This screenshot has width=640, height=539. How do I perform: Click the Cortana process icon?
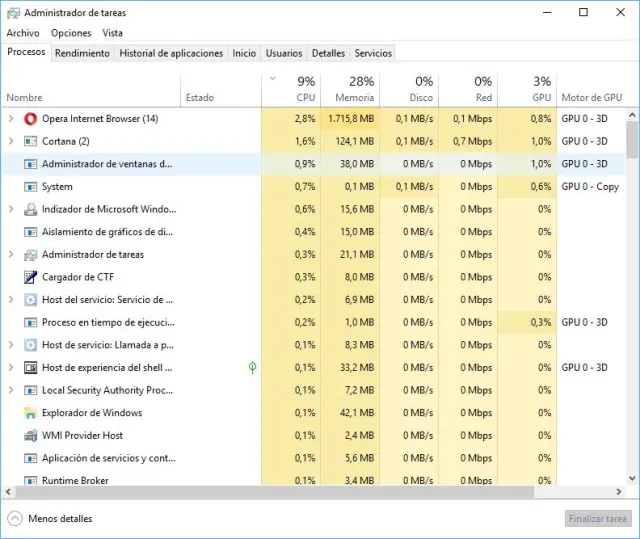pyautogui.click(x=31, y=142)
